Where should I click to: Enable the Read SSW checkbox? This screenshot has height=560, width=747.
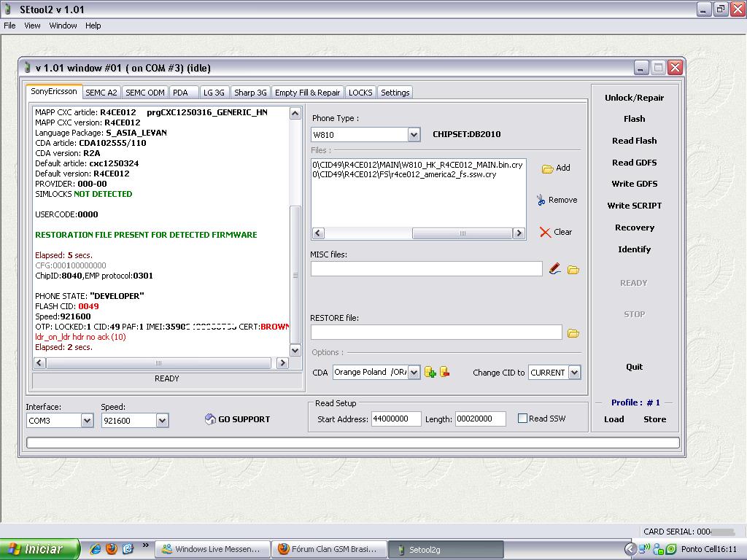pyautogui.click(x=522, y=418)
